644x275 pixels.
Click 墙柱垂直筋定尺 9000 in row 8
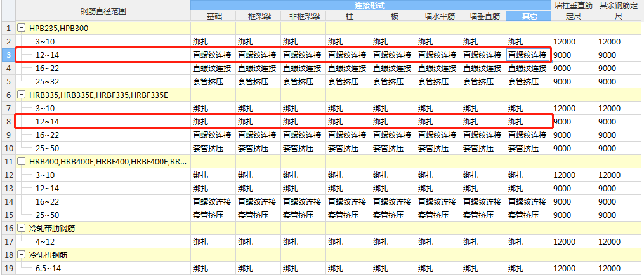tap(574, 122)
